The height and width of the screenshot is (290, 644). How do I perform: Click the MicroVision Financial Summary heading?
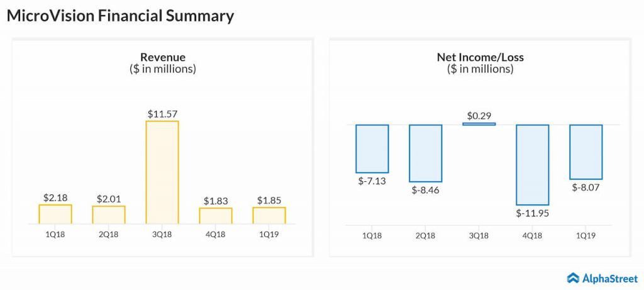tap(120, 16)
